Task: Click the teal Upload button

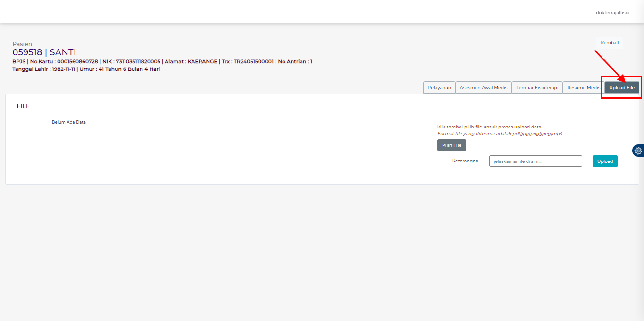Action: click(604, 161)
